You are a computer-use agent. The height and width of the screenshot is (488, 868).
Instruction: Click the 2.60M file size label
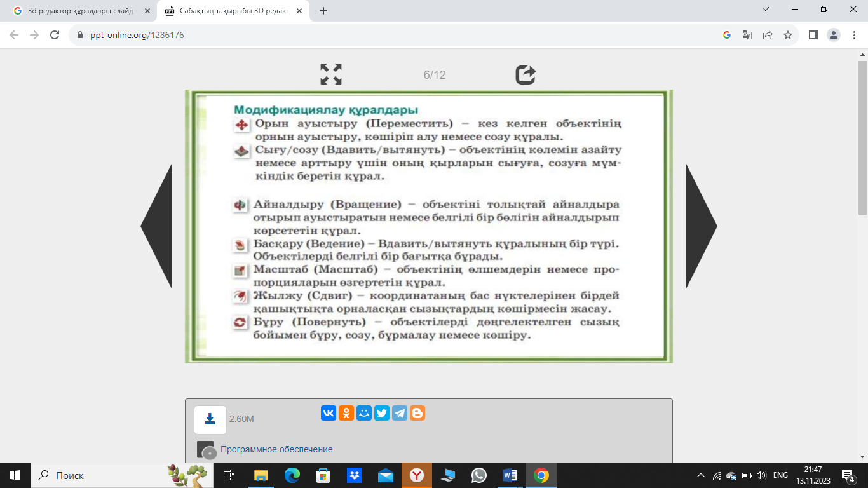pos(241,419)
